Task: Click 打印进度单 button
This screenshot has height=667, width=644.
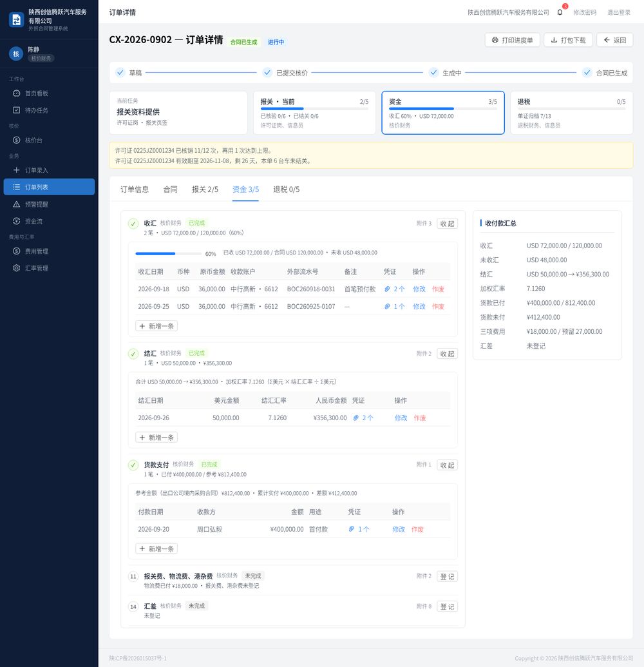Action: [x=512, y=40]
